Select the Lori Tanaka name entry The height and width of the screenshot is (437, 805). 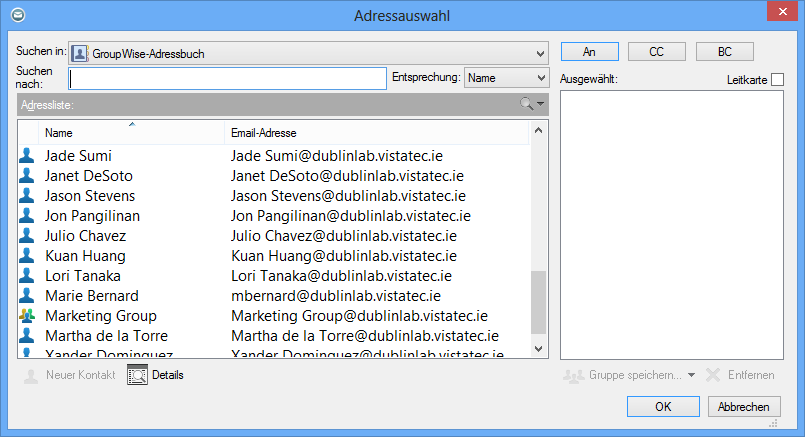[83, 276]
